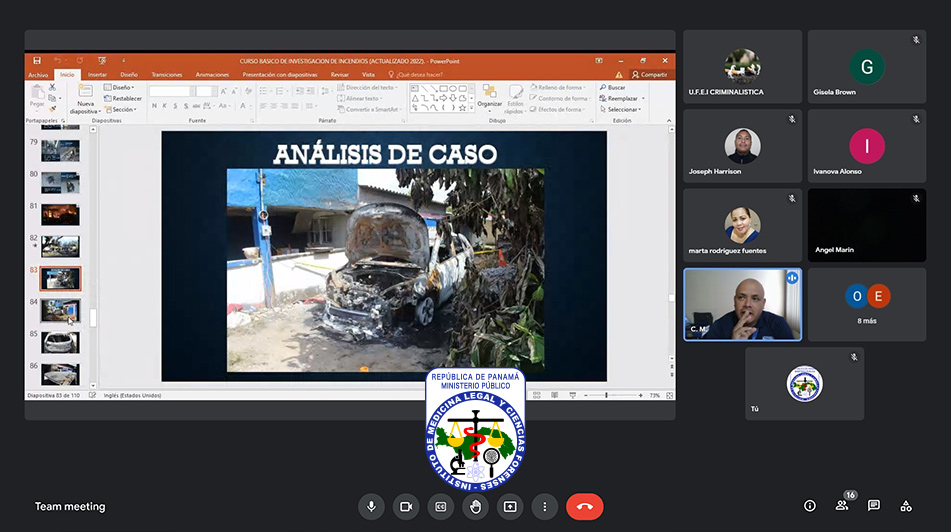Open the Diseño layout dropdown in Diapositivas
Viewport: 951px width, 532px height.
click(119, 87)
